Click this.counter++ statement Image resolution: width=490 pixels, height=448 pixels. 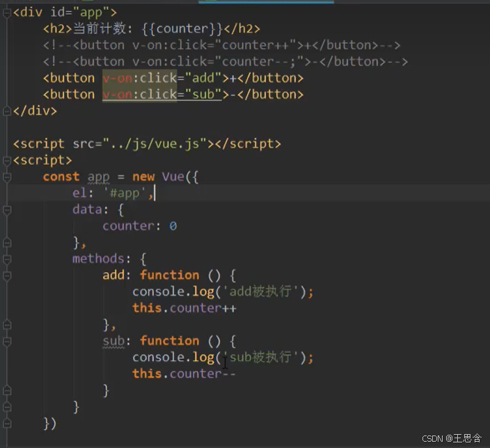(x=184, y=308)
